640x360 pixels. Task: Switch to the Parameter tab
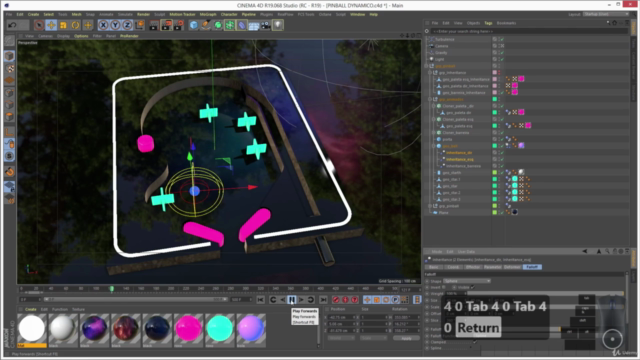tap(492, 267)
